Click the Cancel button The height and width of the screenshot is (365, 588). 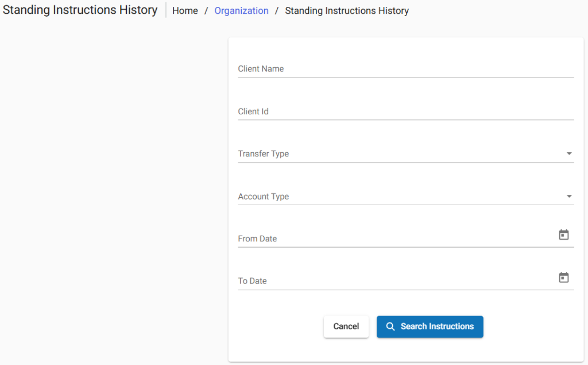point(346,326)
